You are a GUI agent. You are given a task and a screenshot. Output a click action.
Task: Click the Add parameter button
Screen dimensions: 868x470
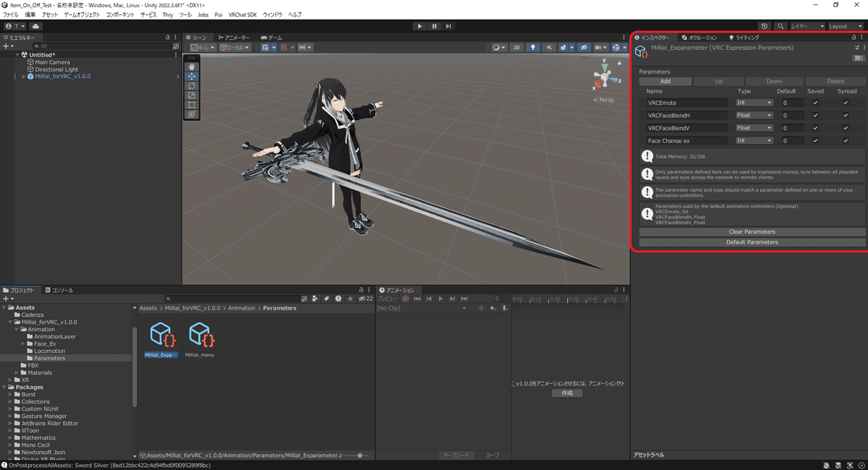pyautogui.click(x=665, y=82)
